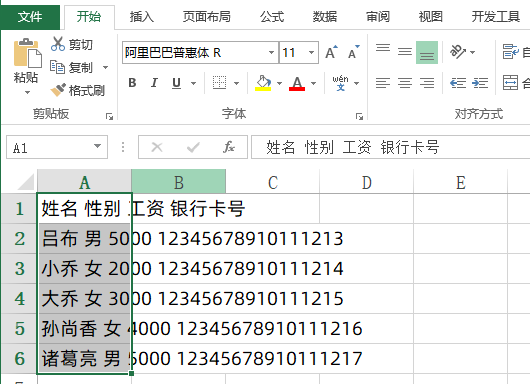Select row 1 header
Image resolution: width=530 pixels, height=384 pixels.
[x=20, y=209]
